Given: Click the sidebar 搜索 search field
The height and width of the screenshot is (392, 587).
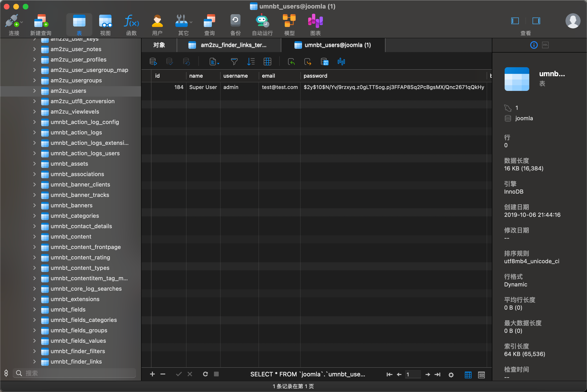Looking at the screenshot, I should (x=74, y=373).
